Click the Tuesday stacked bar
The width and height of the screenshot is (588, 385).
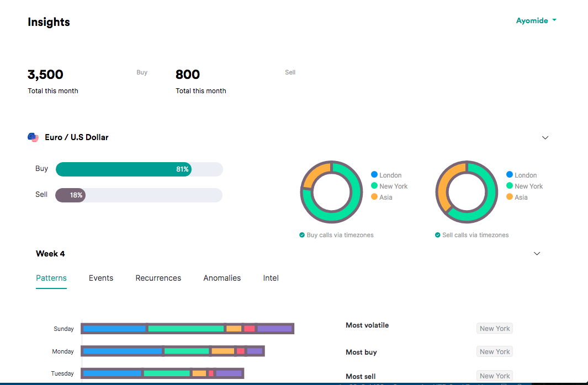162,373
